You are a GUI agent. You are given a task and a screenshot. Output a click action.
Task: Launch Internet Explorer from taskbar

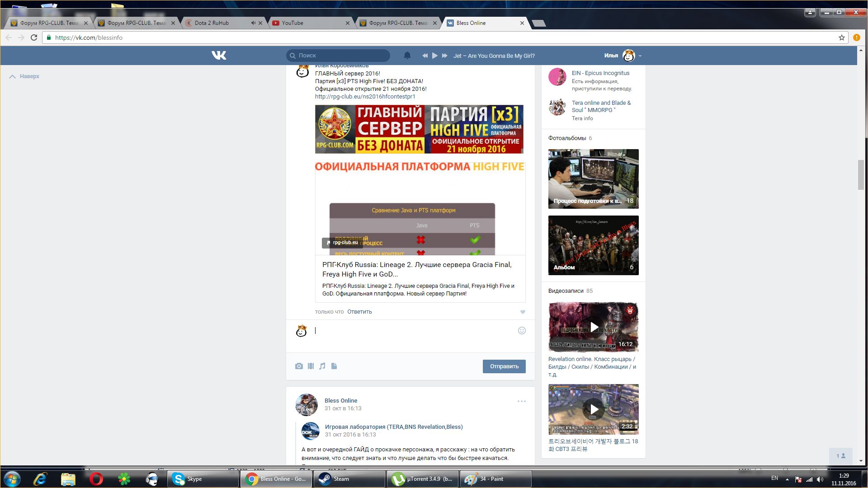[x=40, y=479]
